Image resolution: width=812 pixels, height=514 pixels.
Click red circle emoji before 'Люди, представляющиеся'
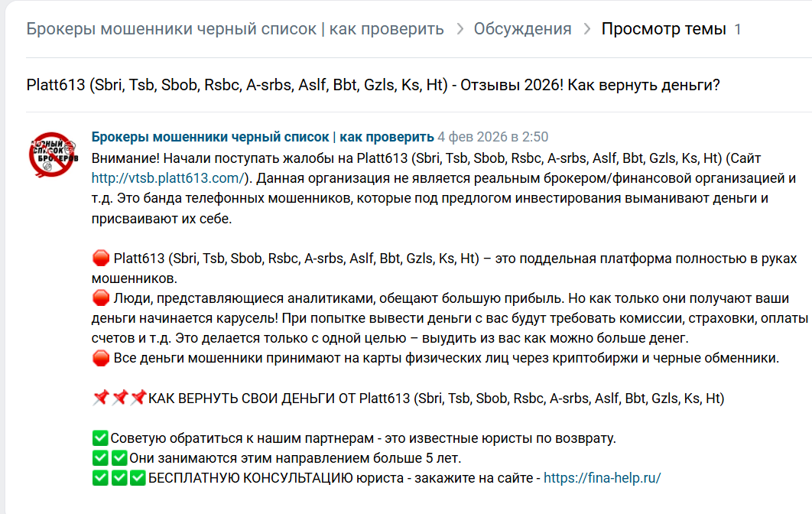pos(101,298)
